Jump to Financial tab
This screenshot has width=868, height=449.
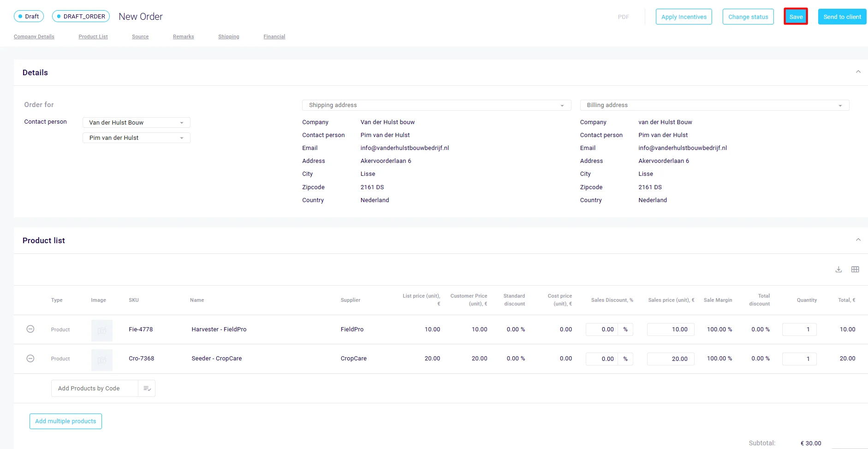(274, 36)
